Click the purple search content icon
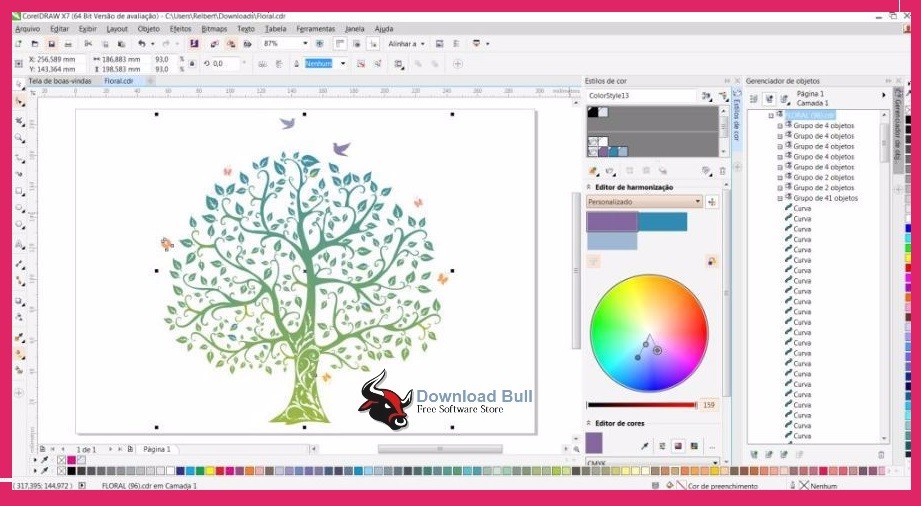921x506 pixels. tap(194, 44)
